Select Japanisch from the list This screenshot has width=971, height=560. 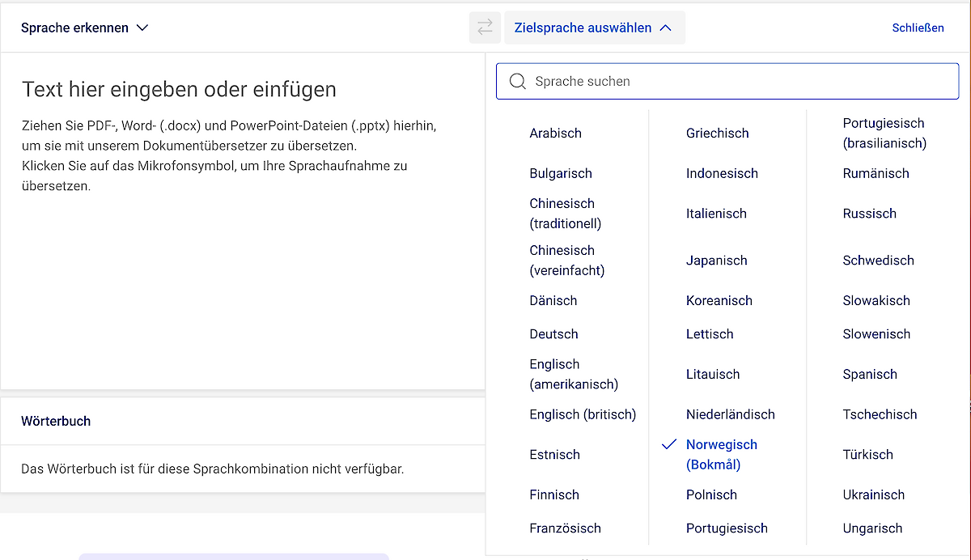[716, 261]
